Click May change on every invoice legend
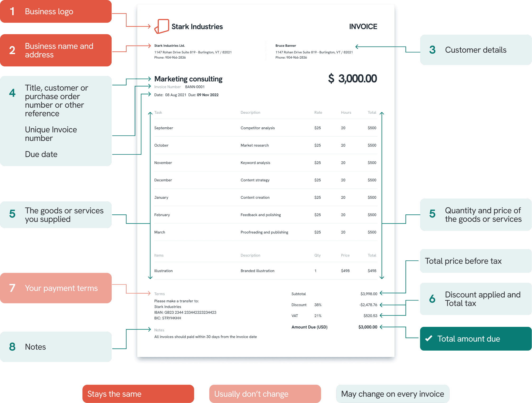Screen dimensions: 532x403 (393, 394)
